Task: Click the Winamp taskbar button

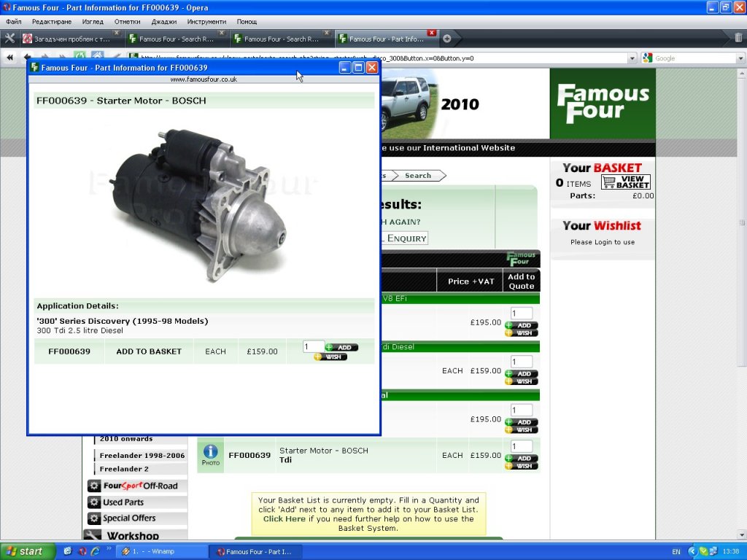Action: pyautogui.click(x=161, y=551)
